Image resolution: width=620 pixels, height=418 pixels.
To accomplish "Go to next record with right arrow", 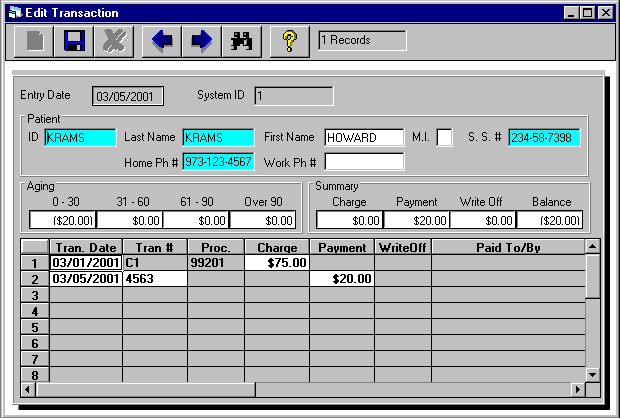I will click(x=202, y=41).
